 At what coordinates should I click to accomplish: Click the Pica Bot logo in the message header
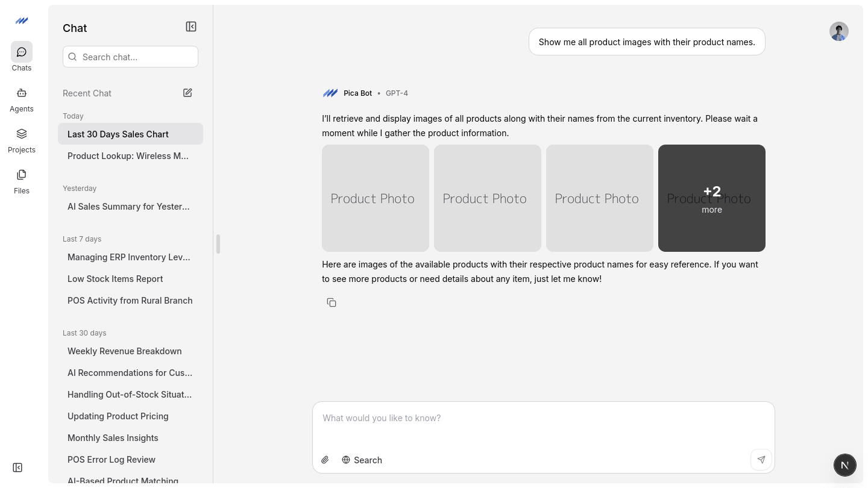point(330,93)
